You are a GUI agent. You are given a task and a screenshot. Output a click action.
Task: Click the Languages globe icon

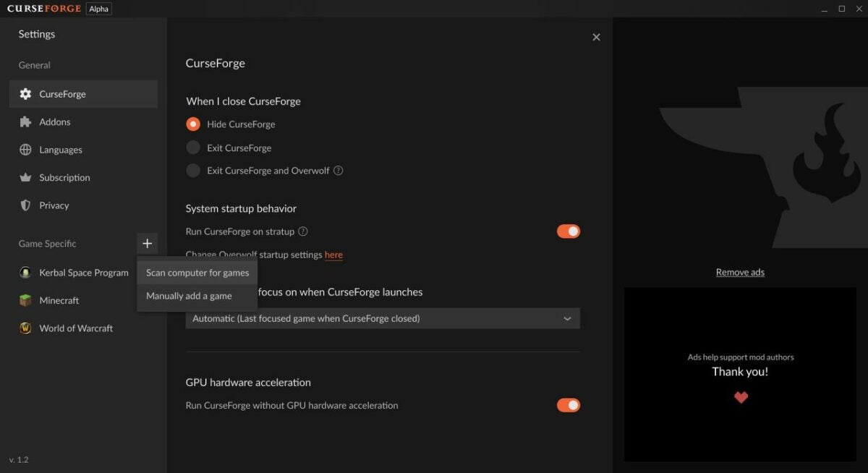click(25, 150)
